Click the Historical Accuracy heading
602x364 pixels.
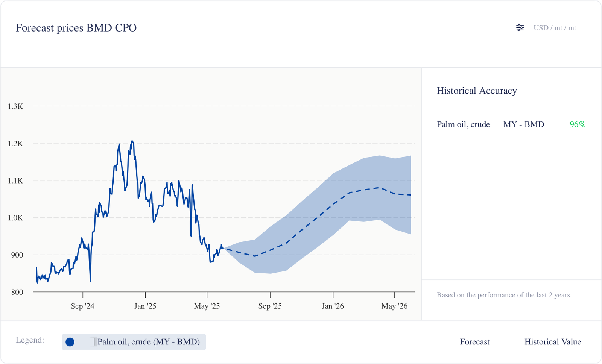click(x=477, y=91)
